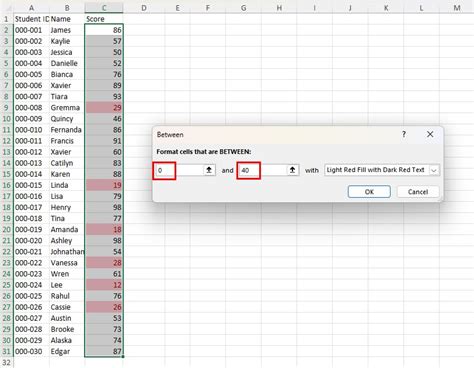Select the Student ID cell 000-030
Image resolution: width=474 pixels, height=368 pixels.
pos(31,351)
